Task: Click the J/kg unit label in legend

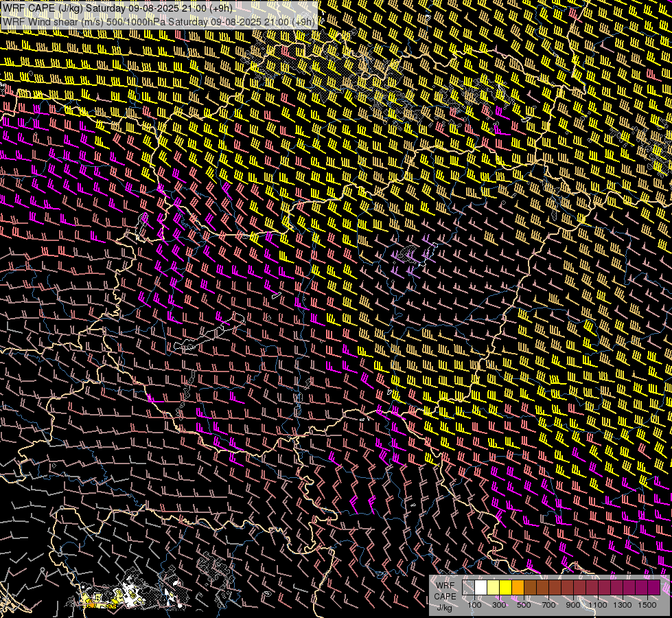Action: [x=445, y=607]
